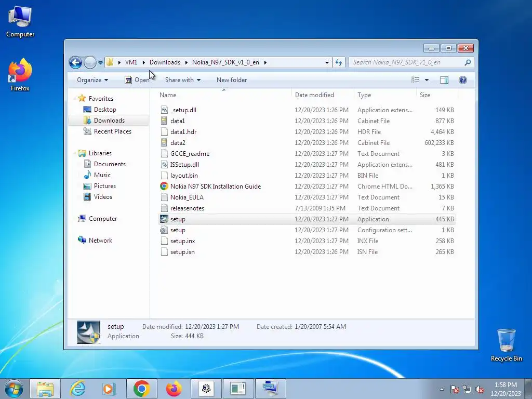532x399 pixels.
Task: Select the Nokia_EULA text document
Action: coord(187,197)
